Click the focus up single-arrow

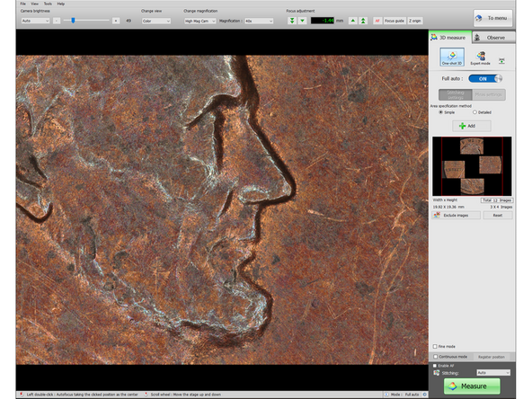click(x=353, y=21)
